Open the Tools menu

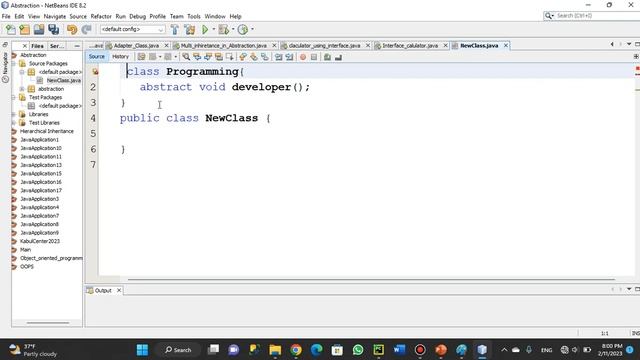[194, 16]
